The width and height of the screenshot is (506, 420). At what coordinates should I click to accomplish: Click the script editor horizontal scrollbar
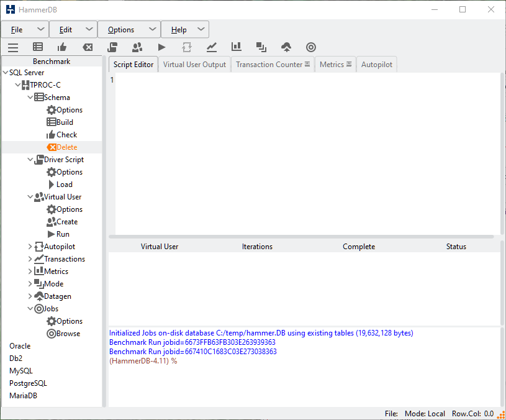(x=301, y=237)
